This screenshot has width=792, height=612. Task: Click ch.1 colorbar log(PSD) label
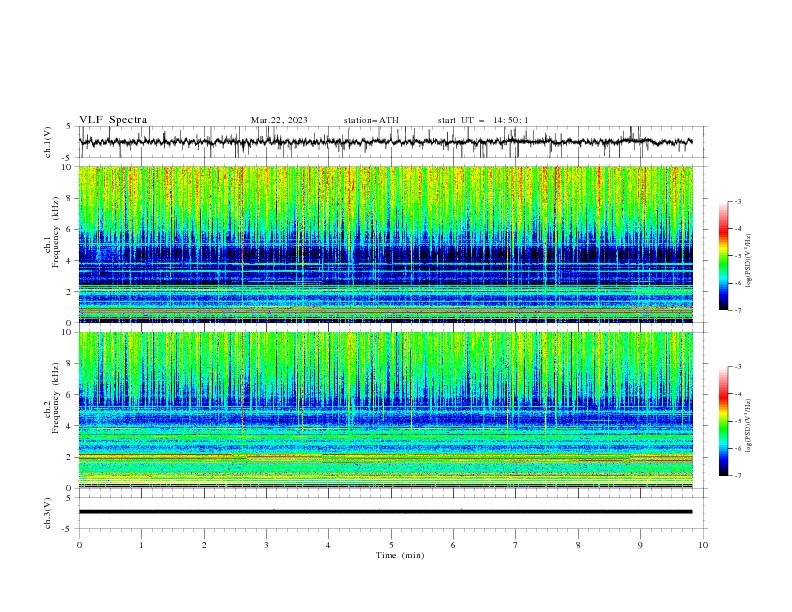point(749,261)
